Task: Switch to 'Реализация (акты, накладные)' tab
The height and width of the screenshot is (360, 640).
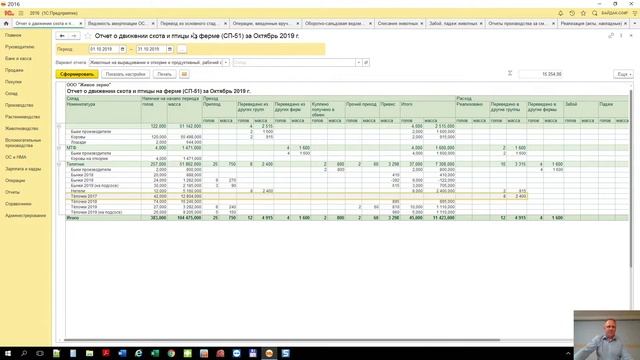Action: tap(590, 24)
